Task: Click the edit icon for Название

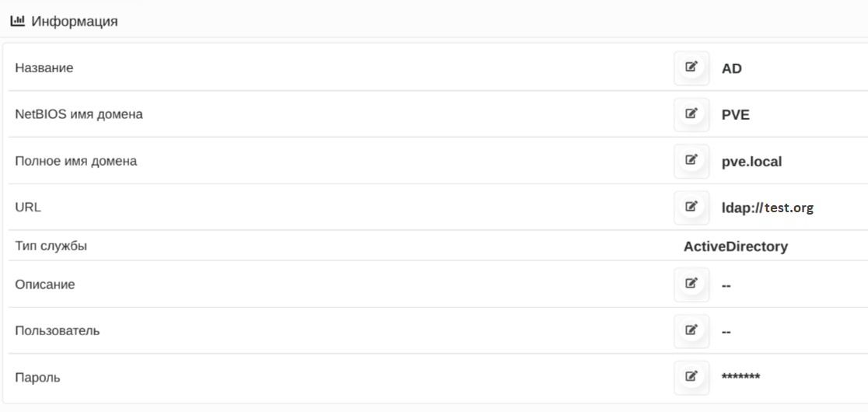Action: point(691,68)
